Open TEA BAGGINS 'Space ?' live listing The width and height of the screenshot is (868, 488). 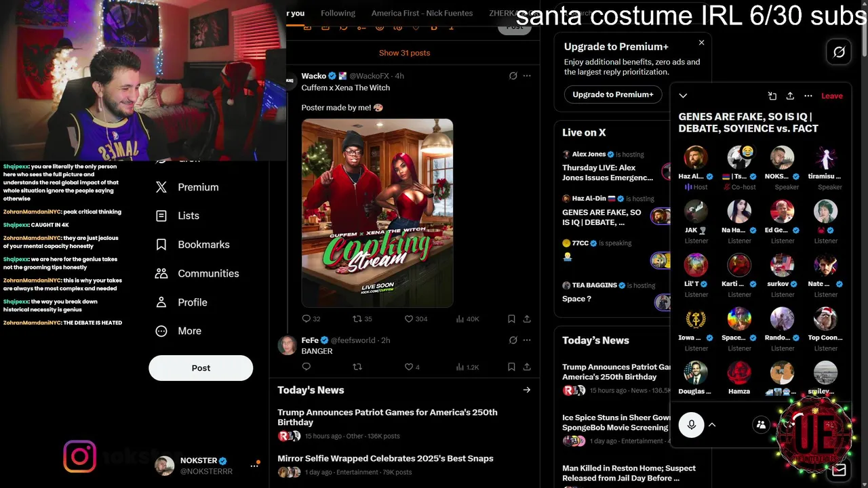coord(614,293)
